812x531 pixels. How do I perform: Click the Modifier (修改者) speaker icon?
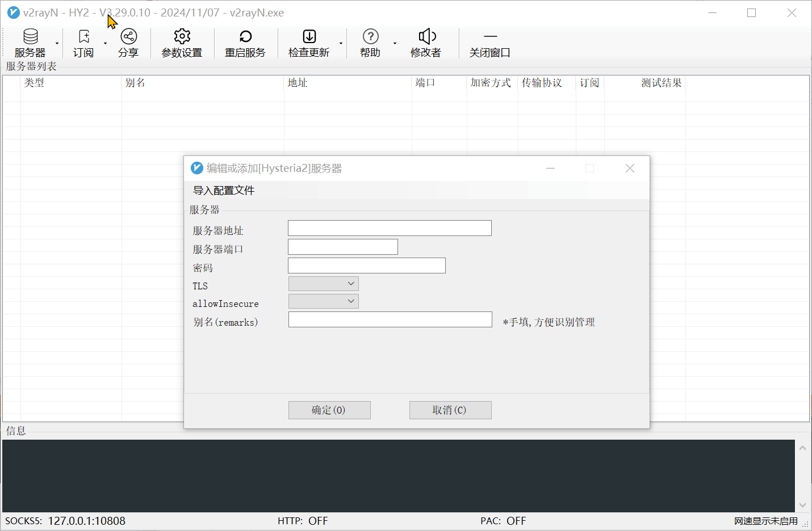click(426, 37)
